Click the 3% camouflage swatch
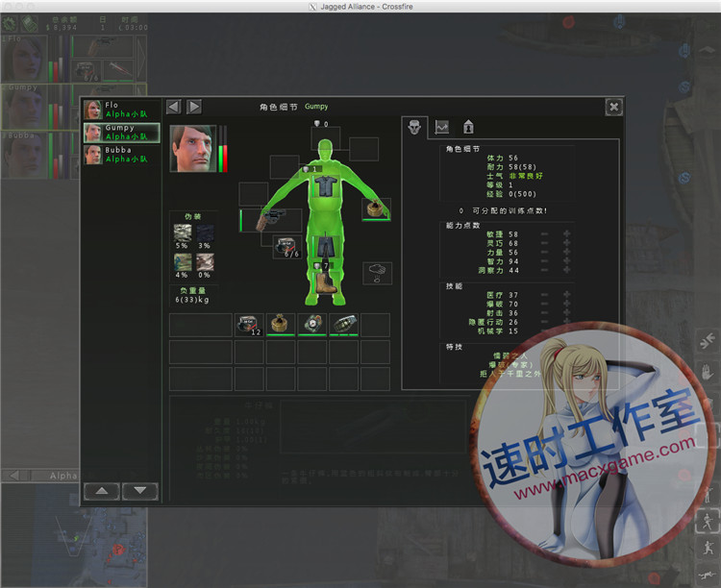Screen dimensions: 721x588 (x=205, y=233)
